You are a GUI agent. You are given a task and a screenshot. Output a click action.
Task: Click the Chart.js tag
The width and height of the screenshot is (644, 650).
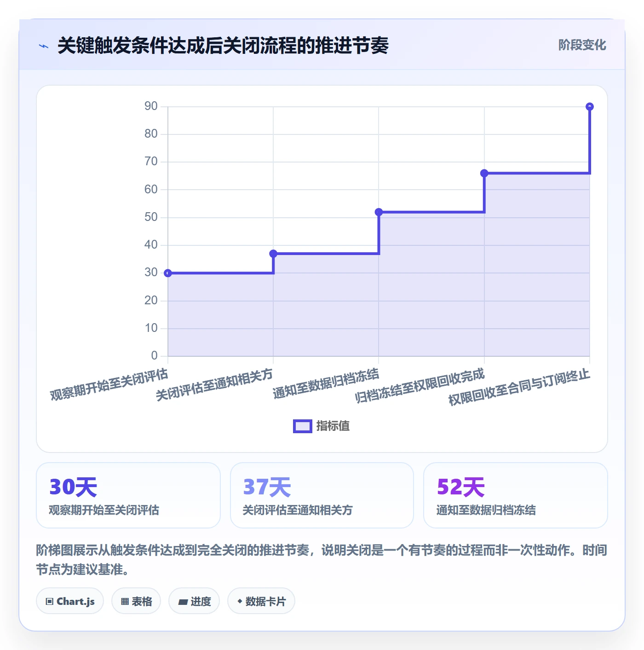70,601
